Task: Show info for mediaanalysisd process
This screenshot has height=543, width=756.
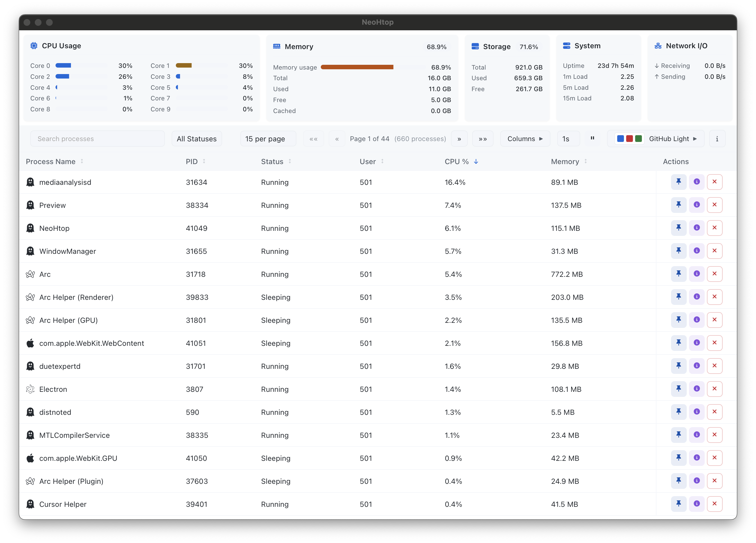Action: tap(696, 182)
